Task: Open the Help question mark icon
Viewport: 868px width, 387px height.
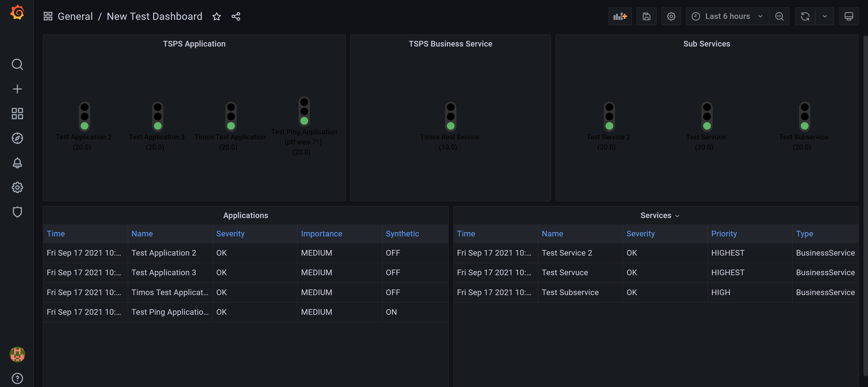Action: (17, 378)
